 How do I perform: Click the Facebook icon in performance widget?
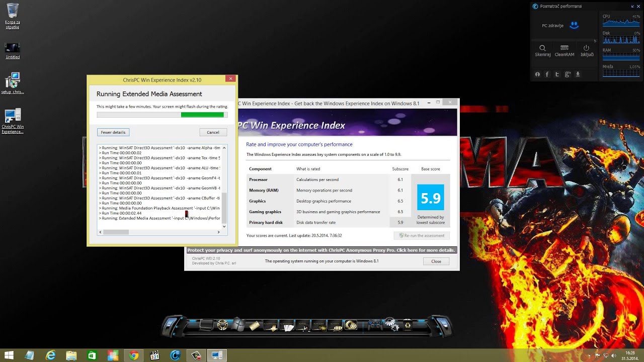pyautogui.click(x=547, y=74)
